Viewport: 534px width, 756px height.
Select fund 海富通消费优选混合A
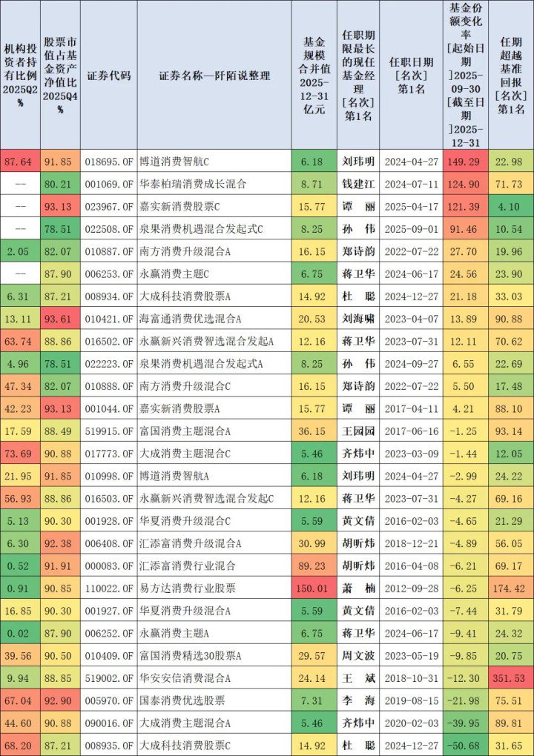coord(190,319)
